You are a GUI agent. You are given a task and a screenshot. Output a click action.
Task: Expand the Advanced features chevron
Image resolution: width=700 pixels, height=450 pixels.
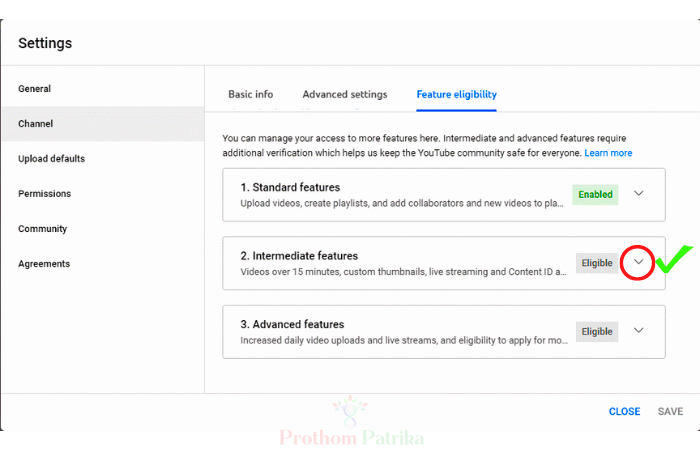coord(638,330)
